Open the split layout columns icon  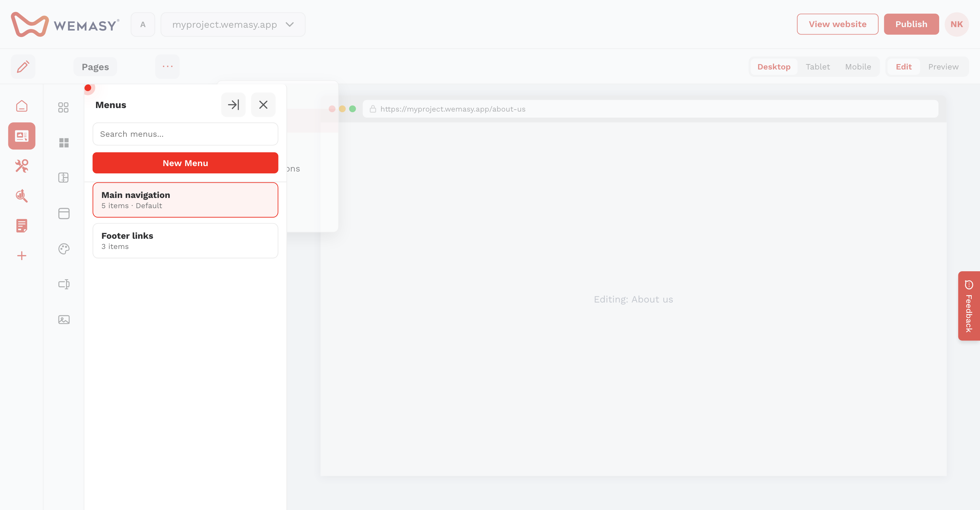[x=63, y=178]
